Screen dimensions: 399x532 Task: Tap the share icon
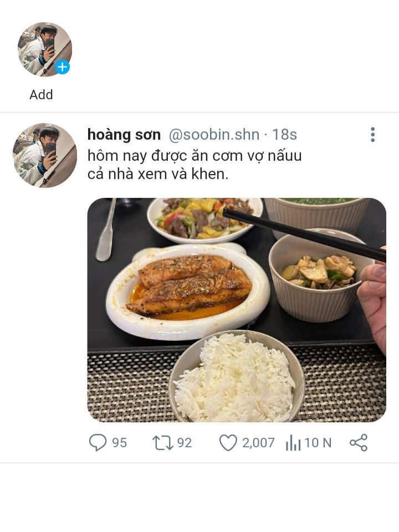[359, 442]
